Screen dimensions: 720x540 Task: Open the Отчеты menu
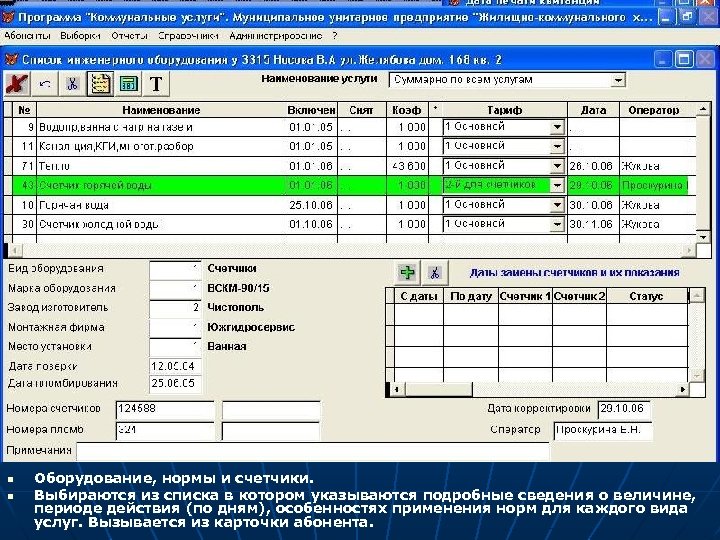[x=129, y=36]
